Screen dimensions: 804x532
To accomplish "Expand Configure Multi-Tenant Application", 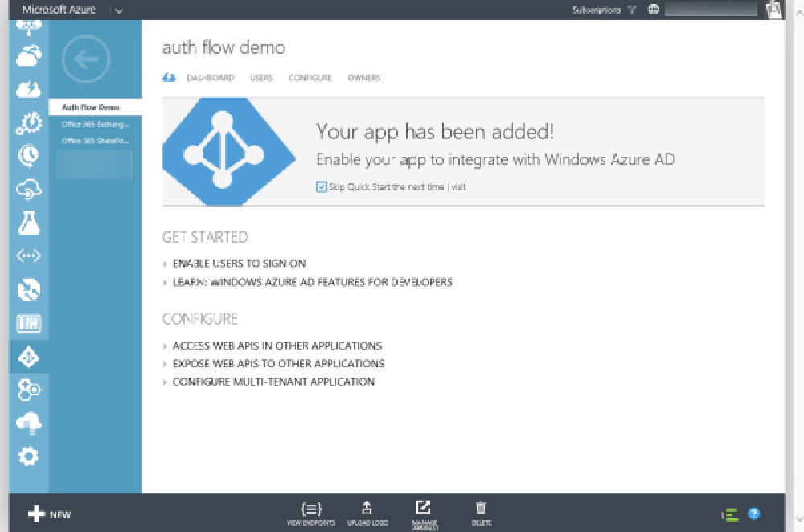I will [x=274, y=381].
